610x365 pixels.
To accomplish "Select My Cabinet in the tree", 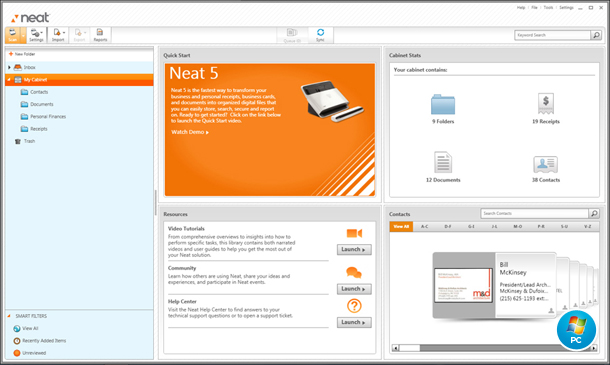I will 35,80.
